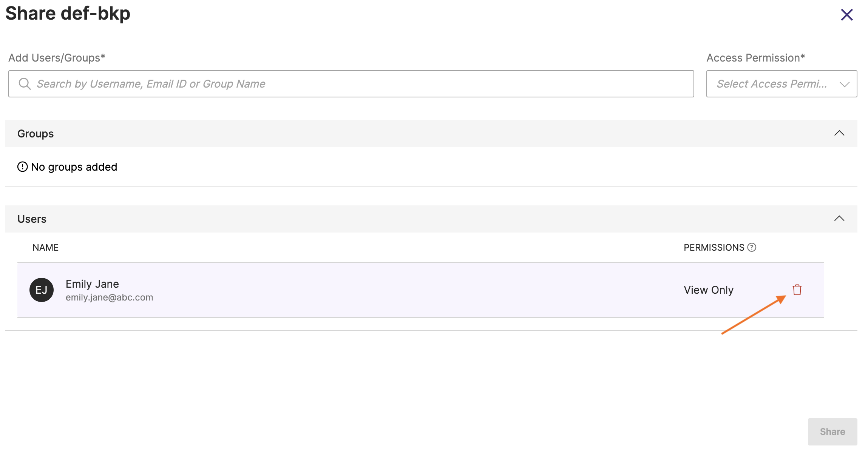This screenshot has height=450, width=868.
Task: Click the Emily Jane user name
Action: (92, 284)
